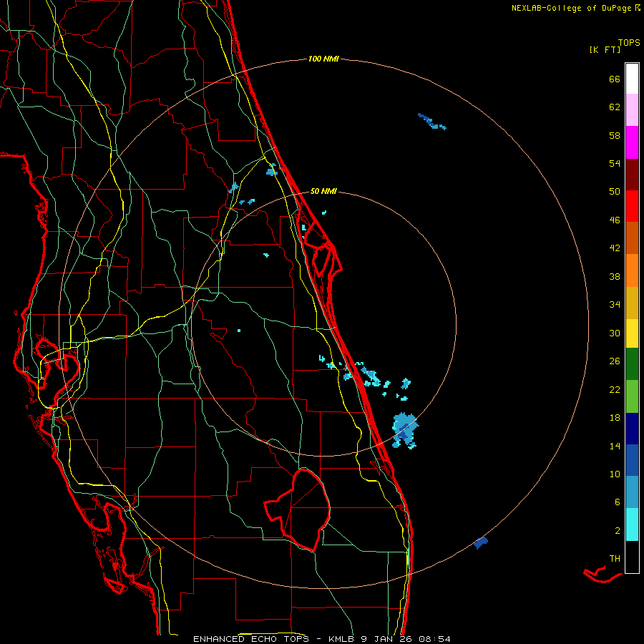Click the 100 NMI range ring label
This screenshot has width=644, height=644.
pos(323,59)
